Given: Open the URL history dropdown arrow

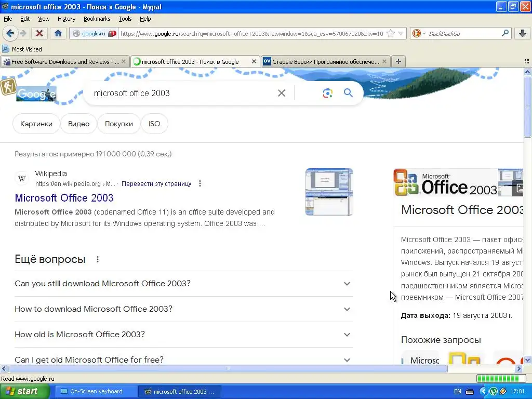Looking at the screenshot, I should [401, 33].
